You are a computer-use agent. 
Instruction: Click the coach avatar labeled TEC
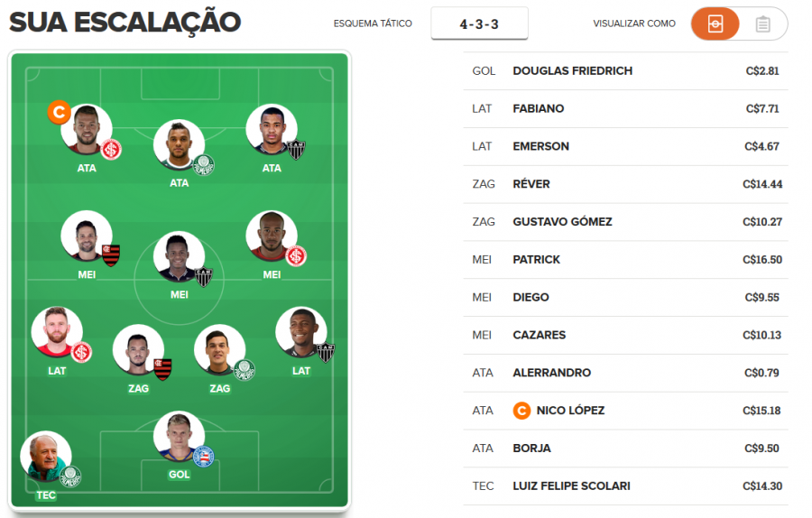coord(45,457)
